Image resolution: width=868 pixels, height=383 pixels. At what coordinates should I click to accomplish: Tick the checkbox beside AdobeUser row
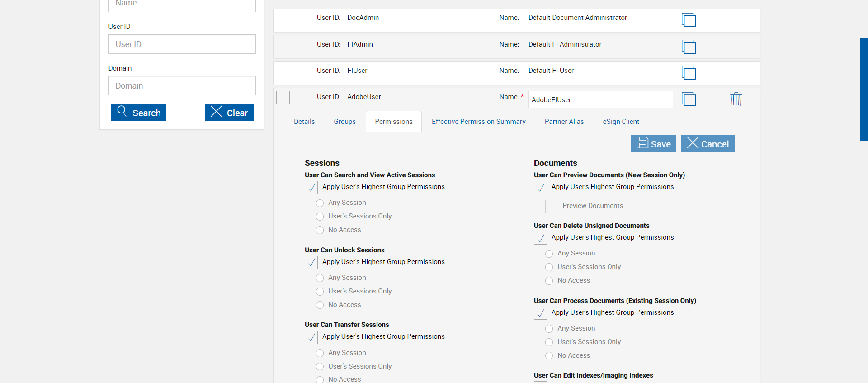[x=283, y=97]
